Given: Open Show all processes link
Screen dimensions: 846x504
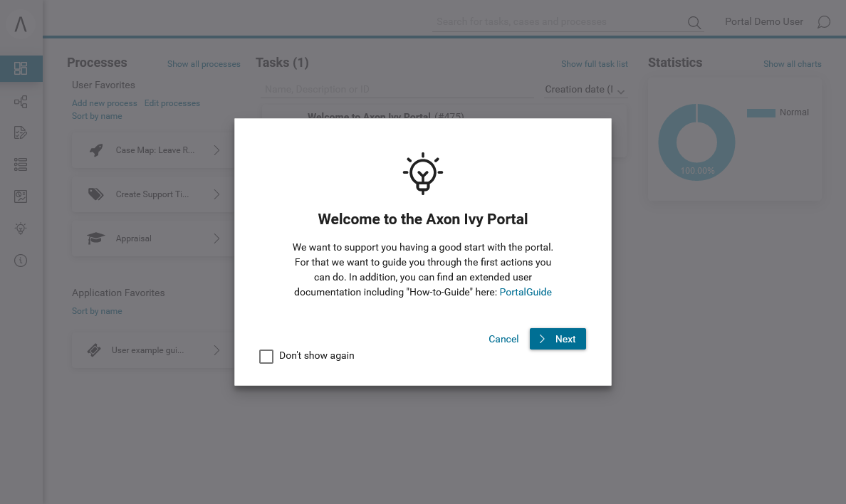Looking at the screenshot, I should (204, 64).
